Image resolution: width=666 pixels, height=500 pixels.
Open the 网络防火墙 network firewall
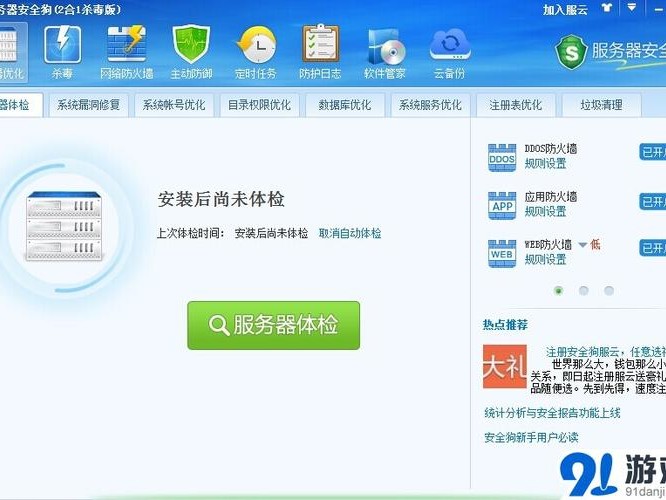127,52
